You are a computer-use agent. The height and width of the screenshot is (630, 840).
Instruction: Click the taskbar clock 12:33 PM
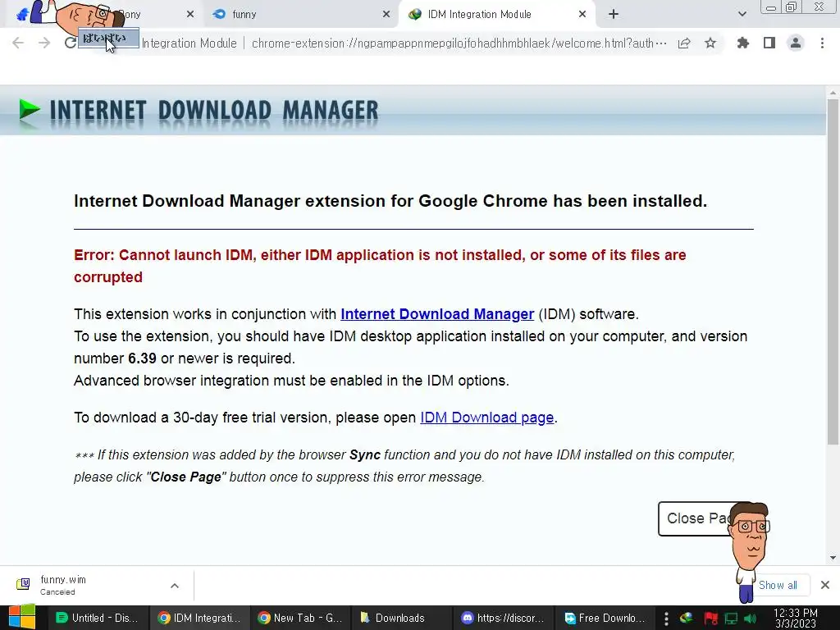796,619
